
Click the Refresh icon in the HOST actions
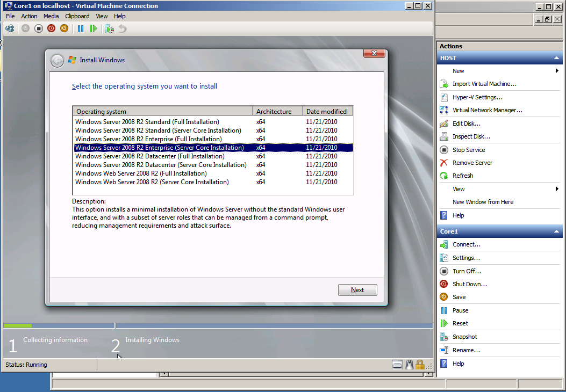444,176
